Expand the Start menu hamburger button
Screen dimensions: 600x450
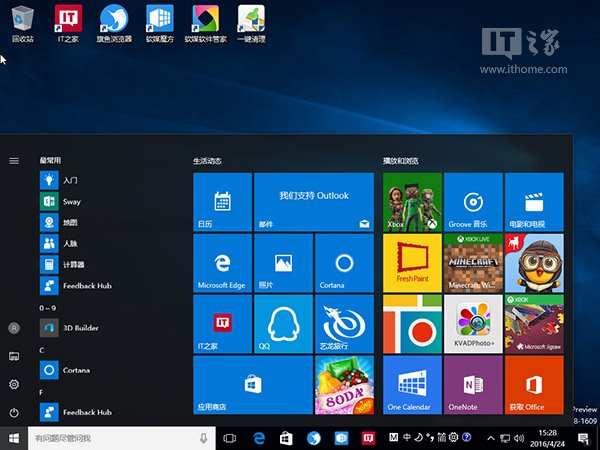(x=14, y=161)
